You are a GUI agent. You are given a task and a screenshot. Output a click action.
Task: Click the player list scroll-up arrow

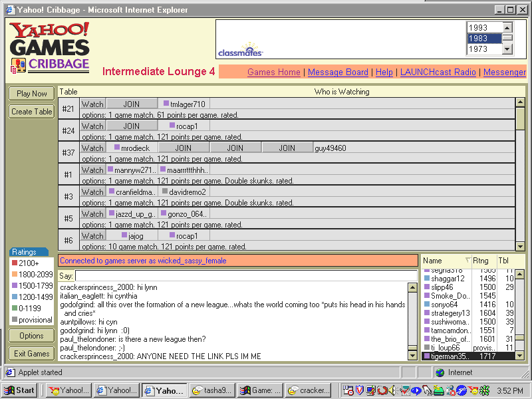coord(520,274)
